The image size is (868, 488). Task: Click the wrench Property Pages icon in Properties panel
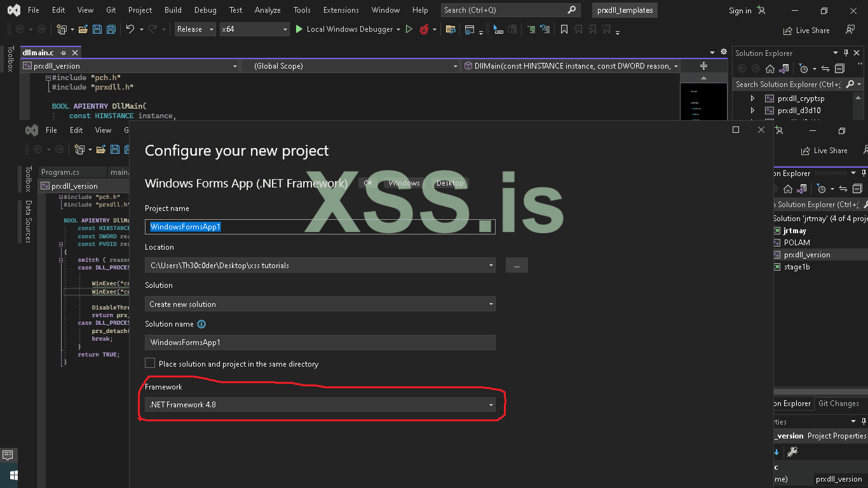pos(792,452)
